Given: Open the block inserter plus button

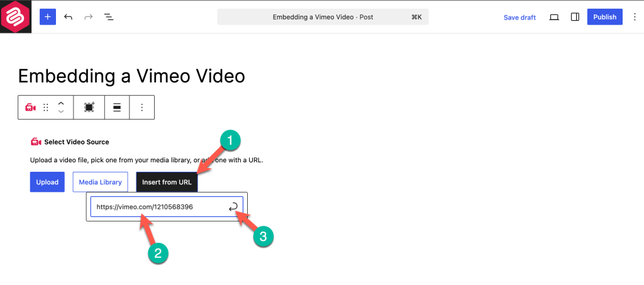Looking at the screenshot, I should pos(48,17).
